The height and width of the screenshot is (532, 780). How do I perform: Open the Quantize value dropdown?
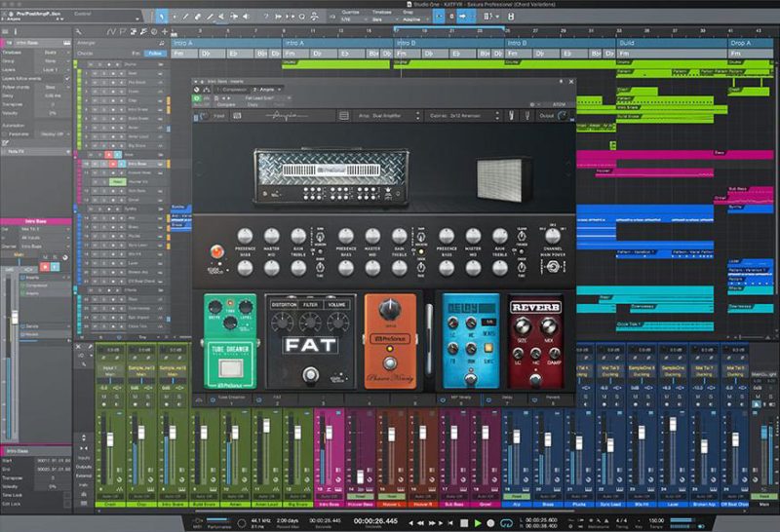tap(352, 19)
